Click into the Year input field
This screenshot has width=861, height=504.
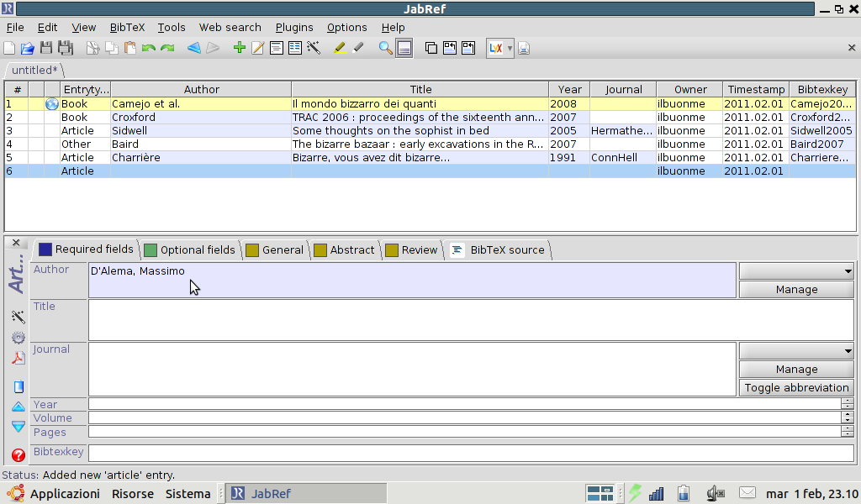click(464, 404)
